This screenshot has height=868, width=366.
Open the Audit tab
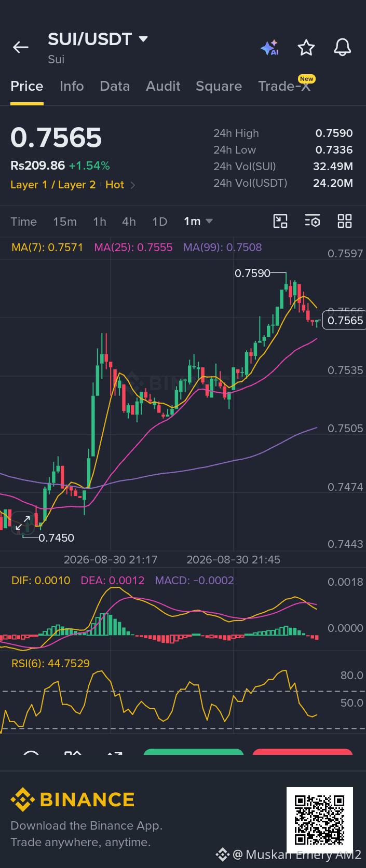pos(163,86)
